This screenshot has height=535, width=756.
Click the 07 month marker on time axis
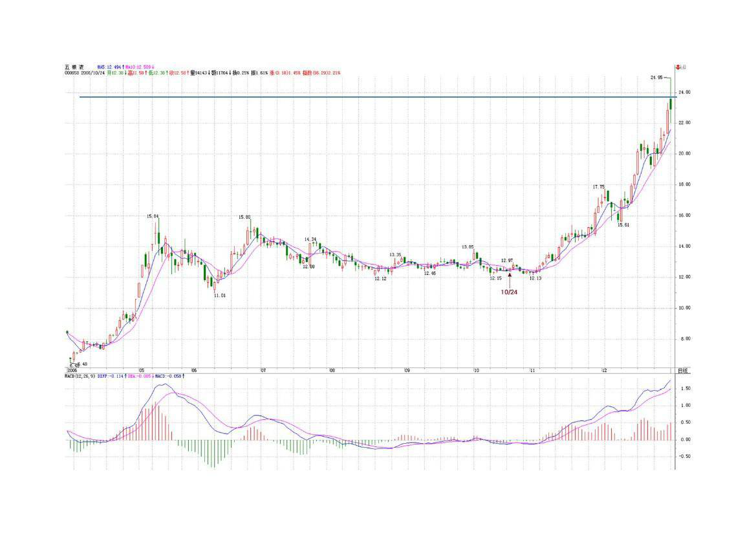click(263, 371)
